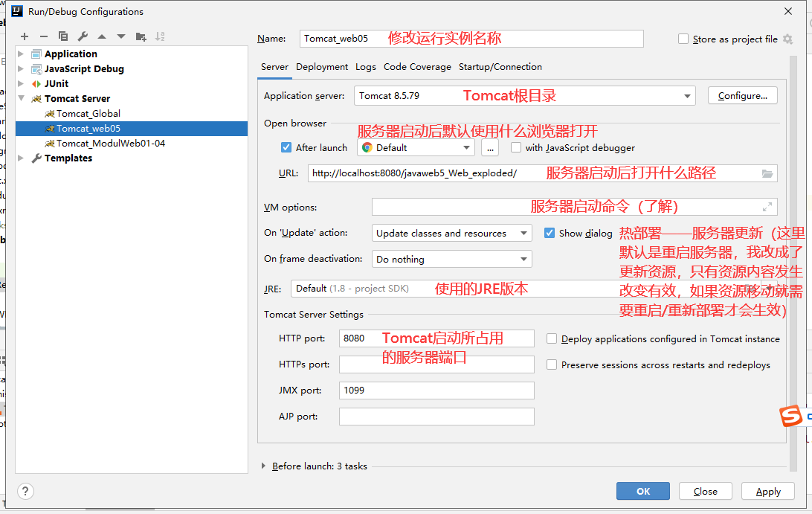Open the Application server dropdown
812x514 pixels.
524,96
